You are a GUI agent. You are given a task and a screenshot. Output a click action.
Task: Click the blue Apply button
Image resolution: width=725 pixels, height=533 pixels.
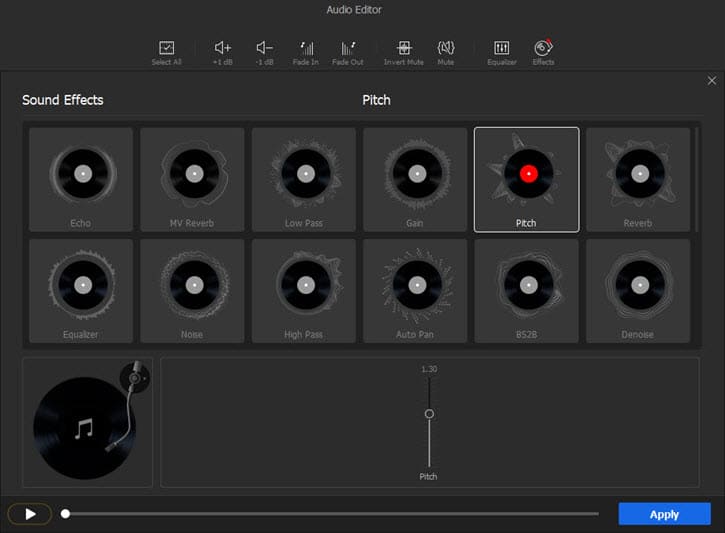[x=664, y=514]
